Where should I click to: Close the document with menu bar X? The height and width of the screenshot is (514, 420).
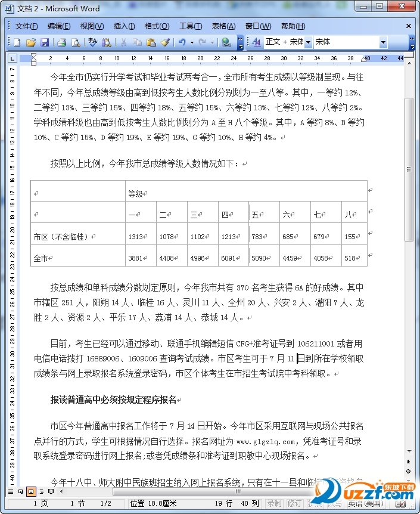coord(409,26)
